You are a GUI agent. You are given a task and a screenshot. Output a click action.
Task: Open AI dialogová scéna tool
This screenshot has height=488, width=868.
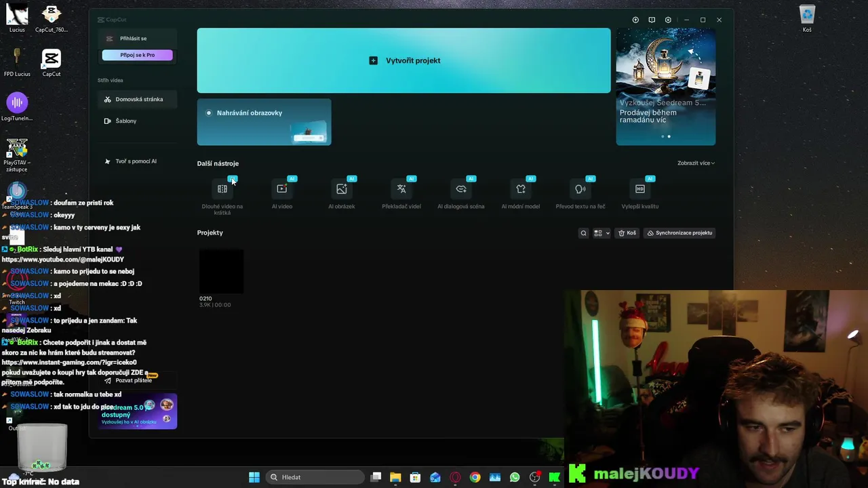click(x=461, y=194)
